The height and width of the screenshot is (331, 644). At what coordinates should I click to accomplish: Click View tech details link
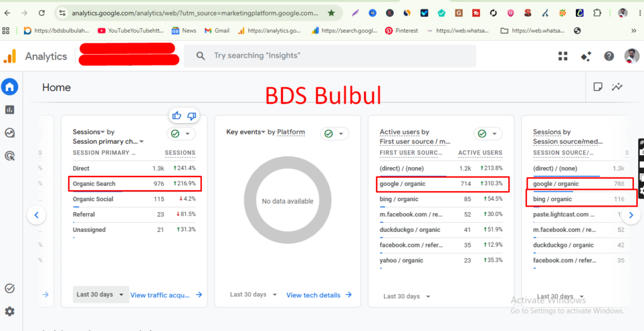tap(319, 295)
